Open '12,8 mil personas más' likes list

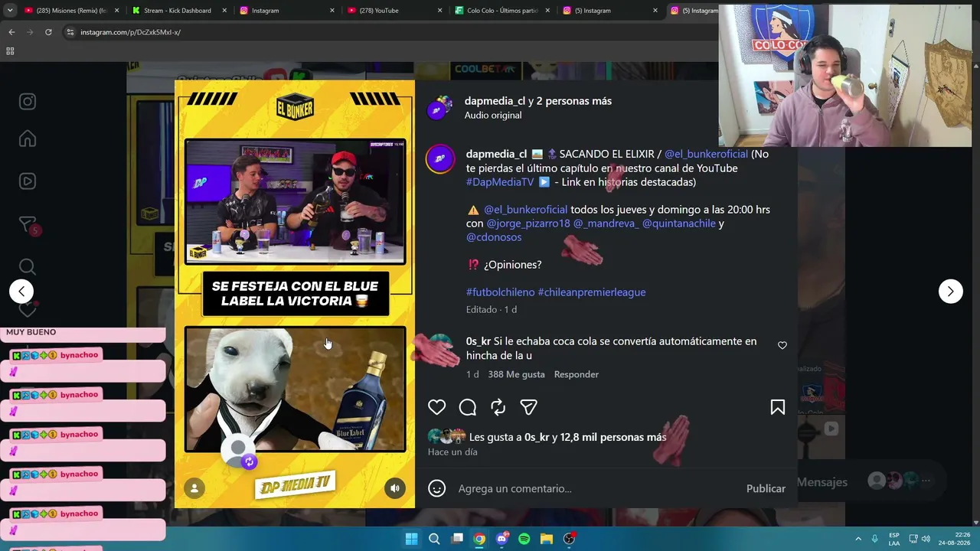tap(615, 437)
